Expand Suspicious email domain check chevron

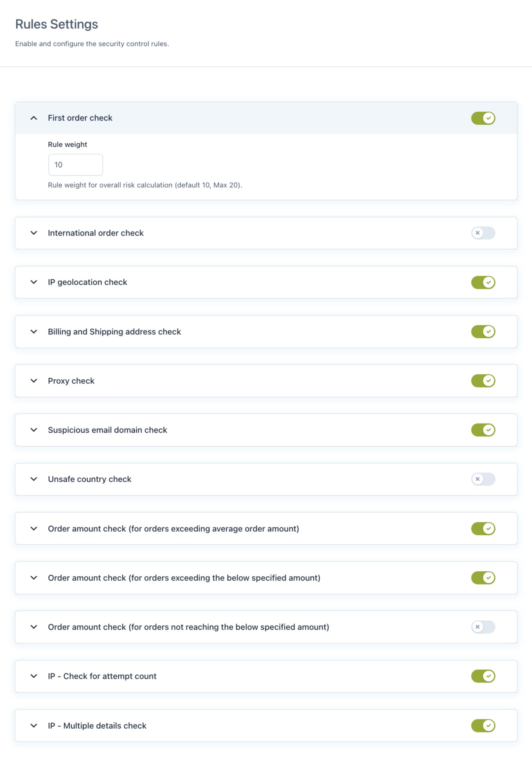34,430
